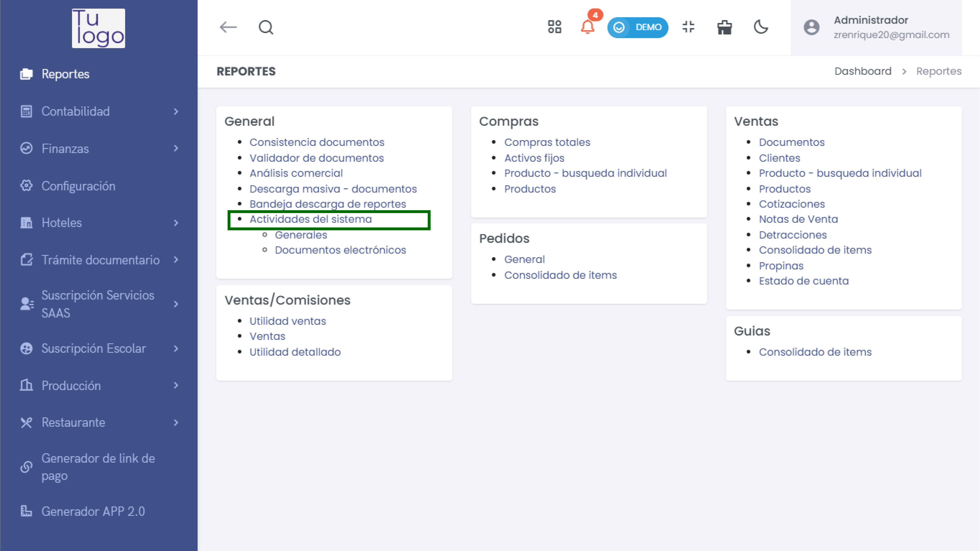Open Utilidad detallado report
This screenshot has width=980, height=551.
pos(295,352)
